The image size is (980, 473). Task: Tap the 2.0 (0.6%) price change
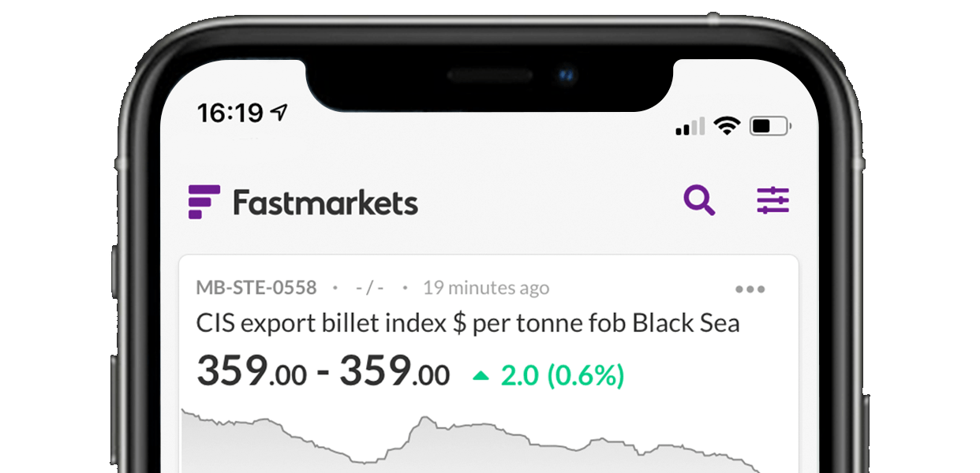tap(563, 376)
